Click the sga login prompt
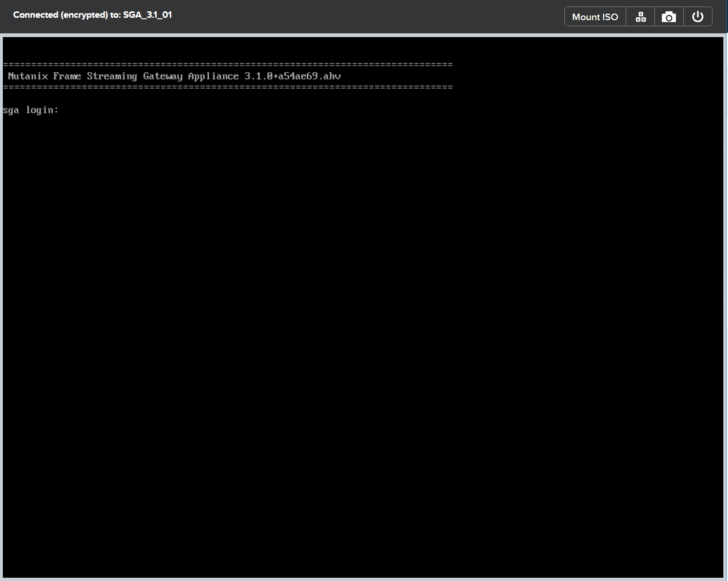728x581 pixels. point(31,109)
